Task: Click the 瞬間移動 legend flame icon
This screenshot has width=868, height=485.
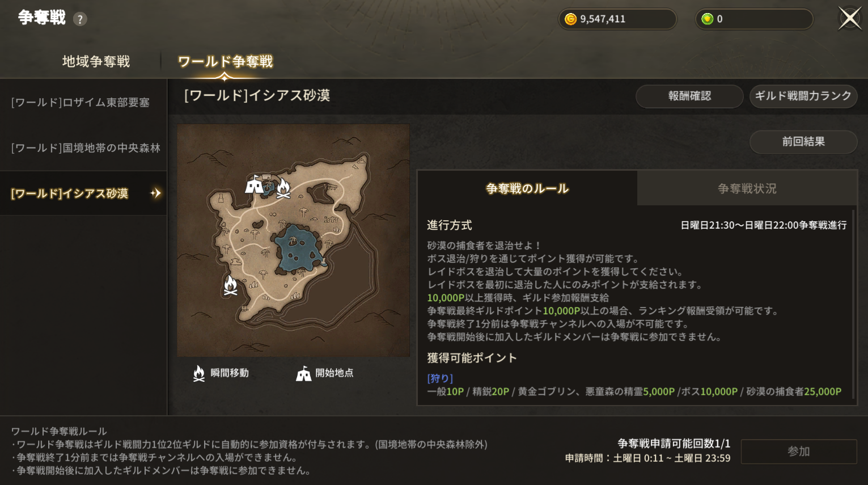Action: click(198, 373)
